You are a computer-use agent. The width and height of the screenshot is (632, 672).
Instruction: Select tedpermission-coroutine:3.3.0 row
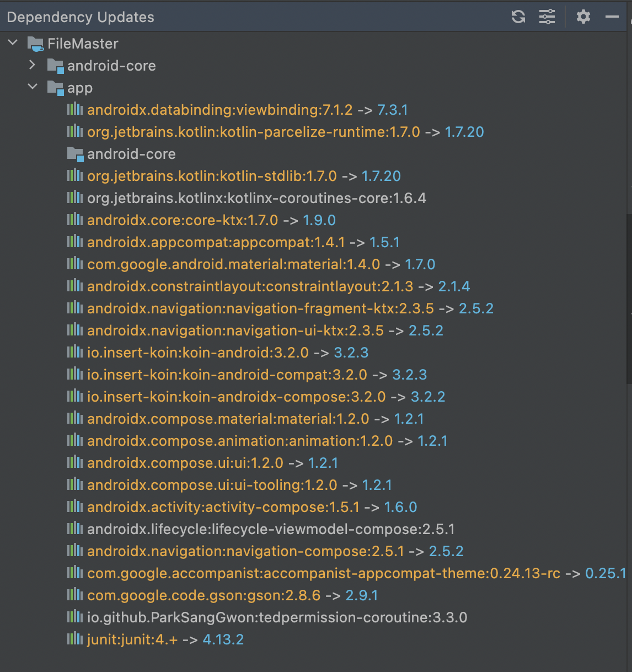tap(277, 617)
